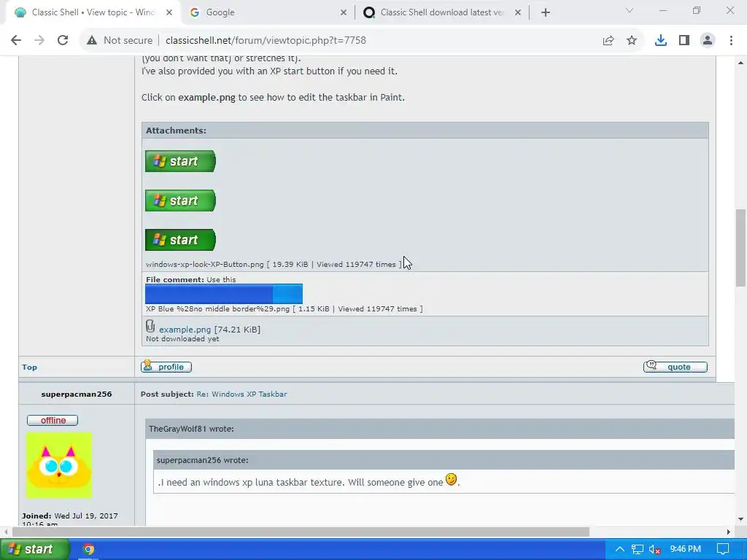Quote this post with quote button
Image resolution: width=747 pixels, height=560 pixels.
[x=675, y=367]
